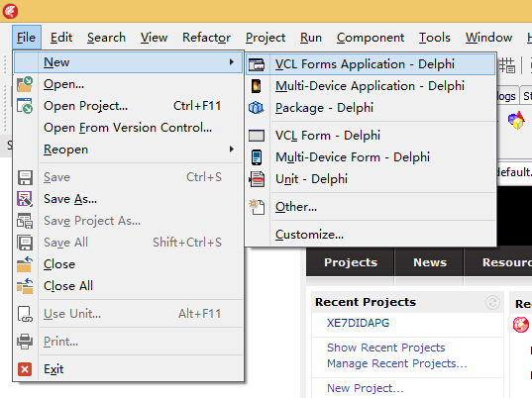Choose Open From Version Control

pos(129,128)
